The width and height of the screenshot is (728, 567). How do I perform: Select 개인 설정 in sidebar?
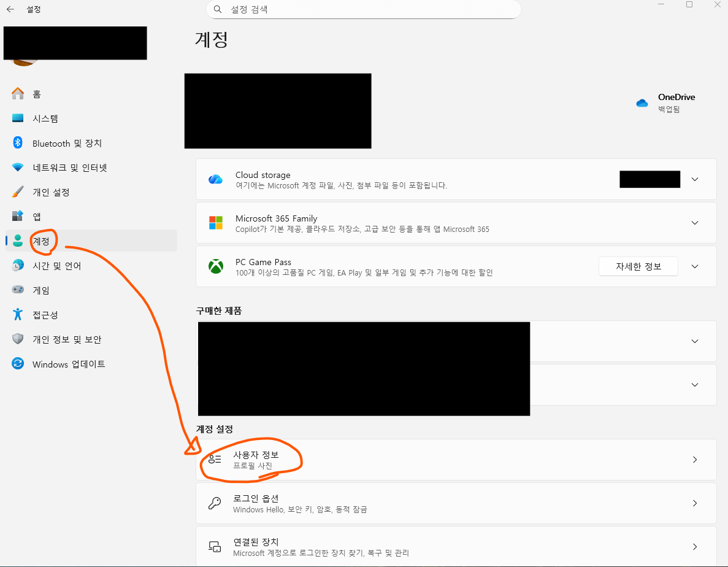(51, 192)
